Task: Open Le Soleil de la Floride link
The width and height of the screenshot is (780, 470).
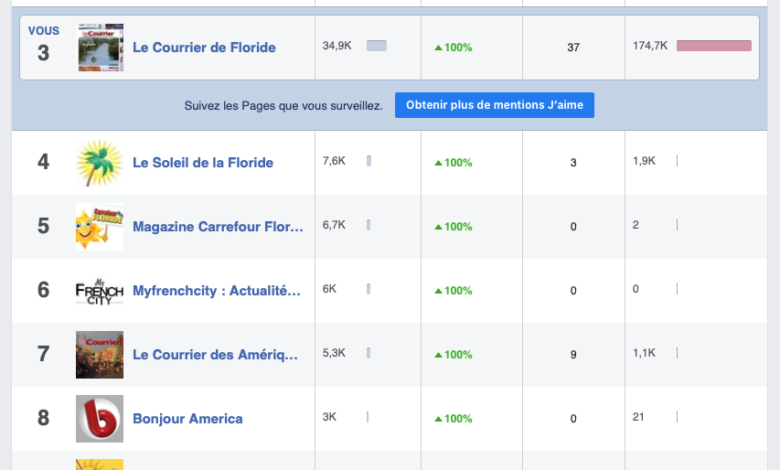Action: pos(202,163)
